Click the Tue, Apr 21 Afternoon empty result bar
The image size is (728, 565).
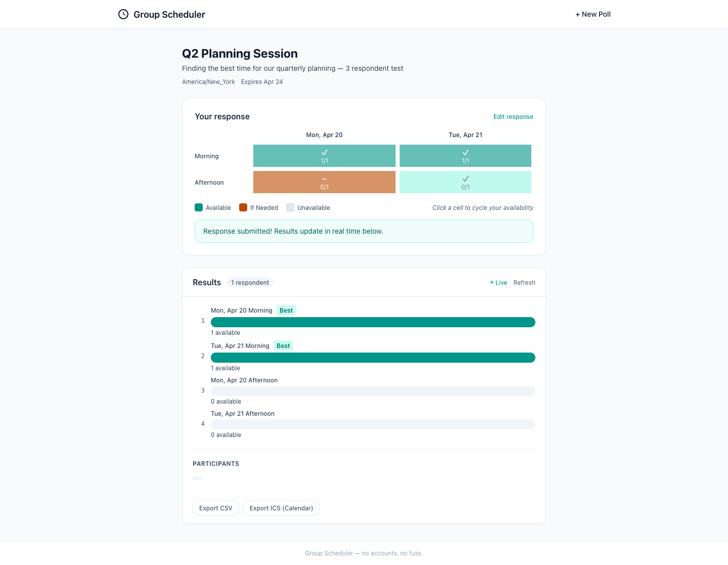373,424
